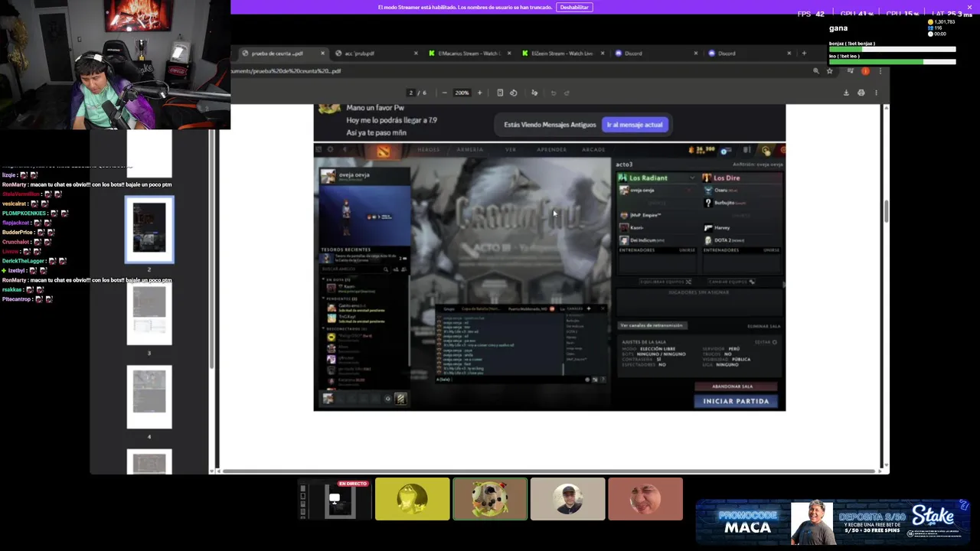Viewport: 980px width, 551px height.
Task: Switch to the first Discord tab
Action: pos(656,54)
